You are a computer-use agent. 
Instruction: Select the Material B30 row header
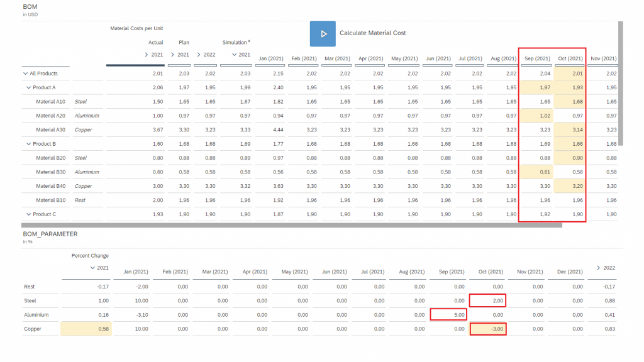pyautogui.click(x=50, y=172)
